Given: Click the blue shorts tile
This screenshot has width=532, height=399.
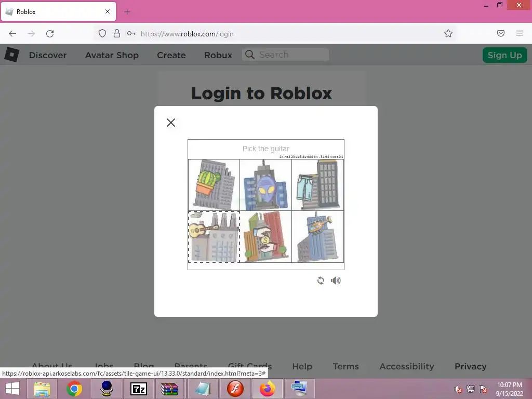Looking at the screenshot, I should [x=317, y=185].
